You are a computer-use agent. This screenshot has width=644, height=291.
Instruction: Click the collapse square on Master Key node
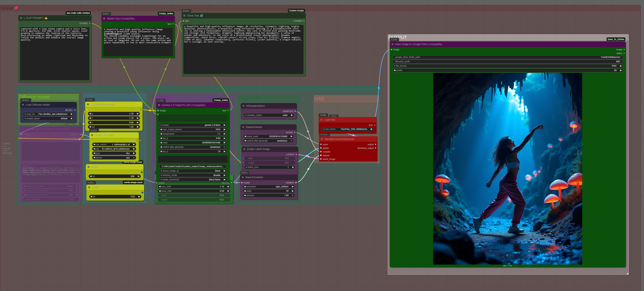[x=104, y=18]
